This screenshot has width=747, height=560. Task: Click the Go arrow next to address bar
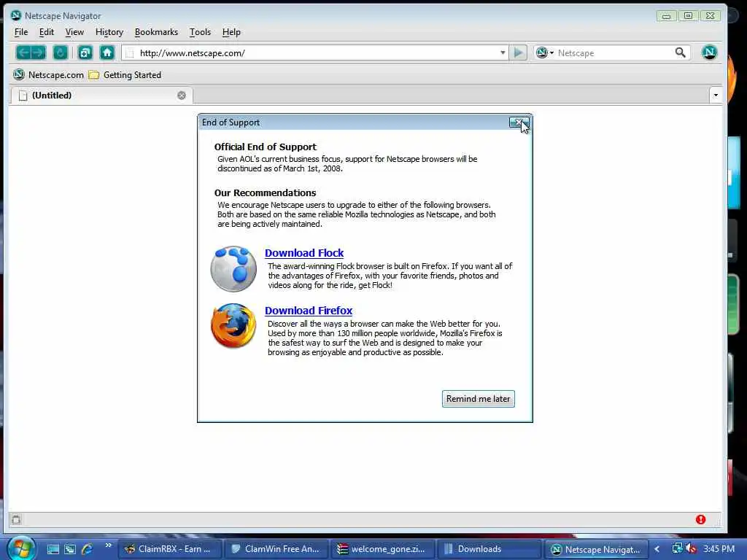point(519,52)
